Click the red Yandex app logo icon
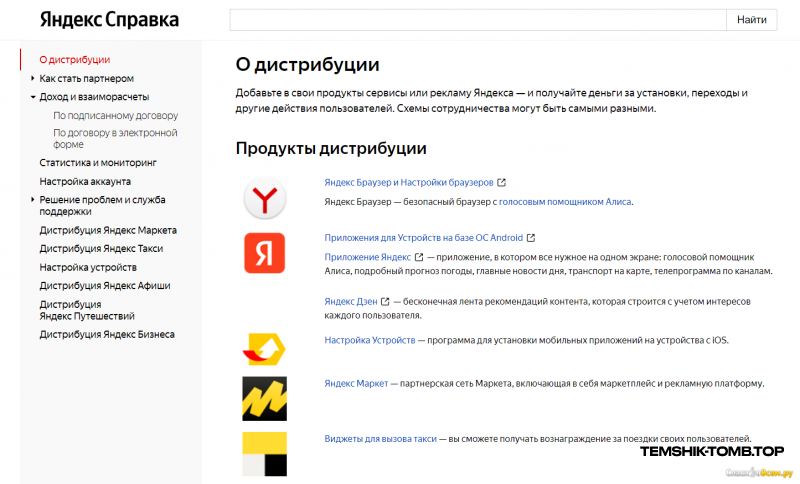Screen dimensions: 800x484 (264, 253)
